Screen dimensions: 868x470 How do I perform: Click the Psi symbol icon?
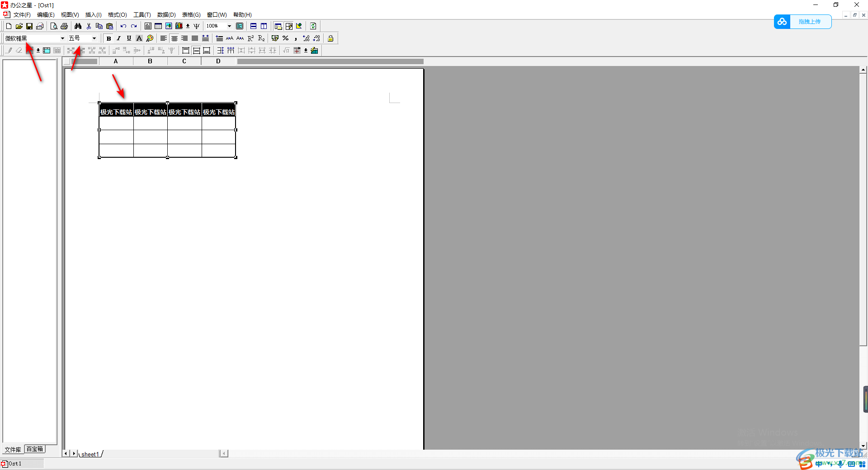[197, 26]
